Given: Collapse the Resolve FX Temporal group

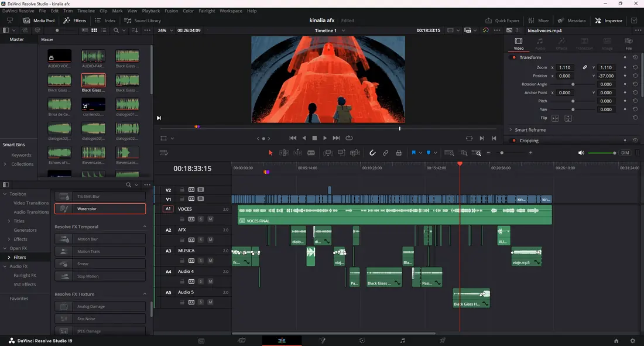Looking at the screenshot, I should click(145, 227).
